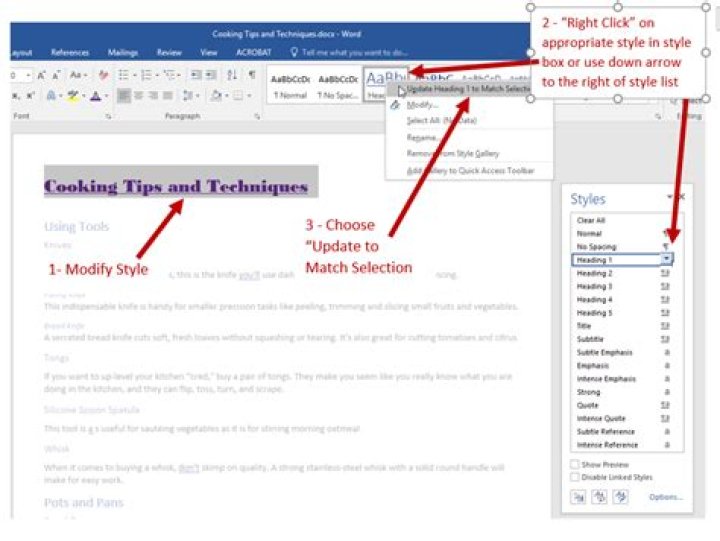The image size is (720, 541).
Task: Click the Text Effects icon
Action: [51, 96]
